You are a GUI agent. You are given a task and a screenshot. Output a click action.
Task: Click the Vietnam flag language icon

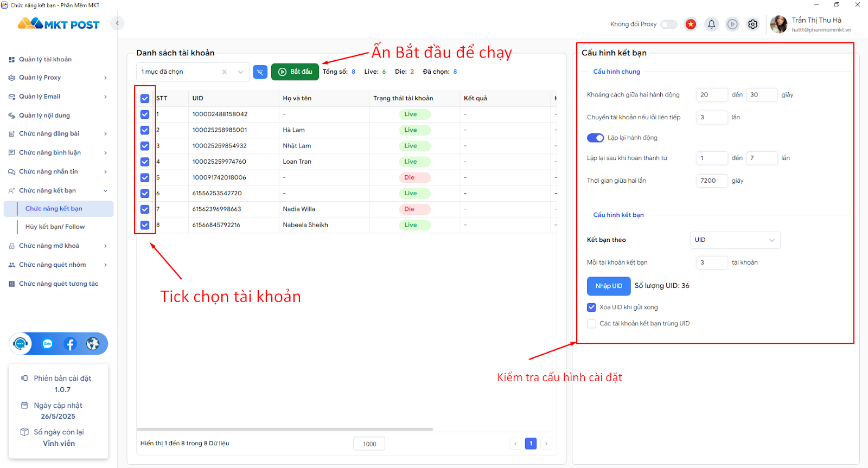coord(691,24)
